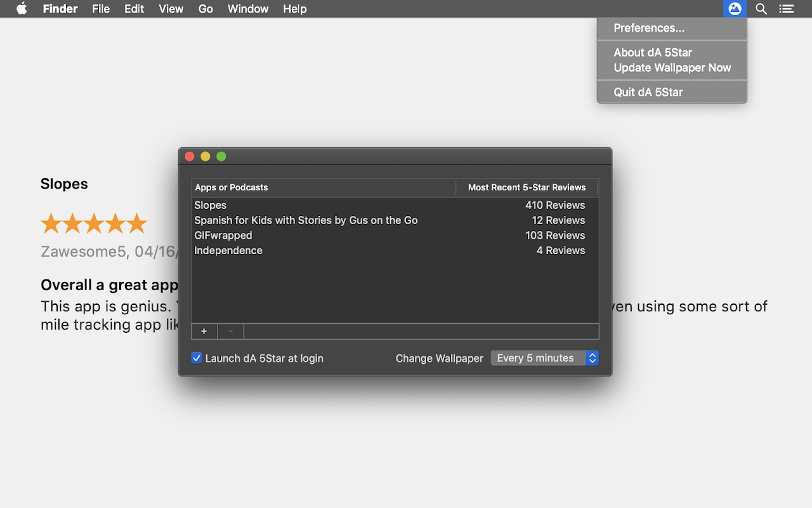The image size is (812, 508).
Task: Open the View menu
Action: coord(171,9)
